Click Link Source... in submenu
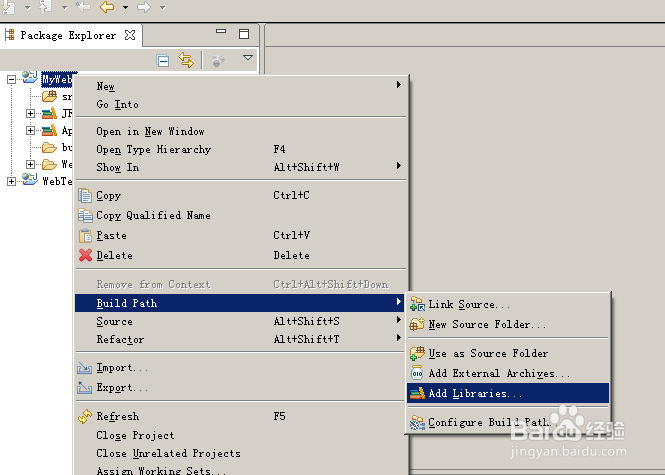This screenshot has width=665, height=475. click(508, 304)
